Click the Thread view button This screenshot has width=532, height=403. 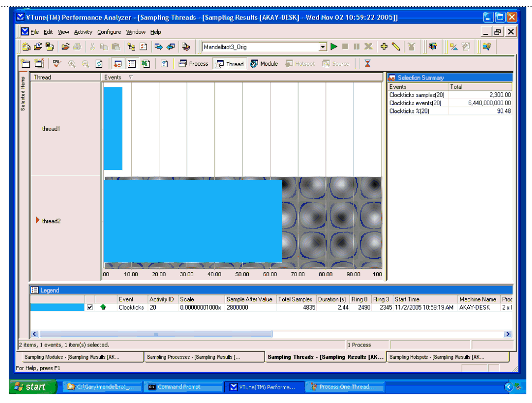coord(229,64)
